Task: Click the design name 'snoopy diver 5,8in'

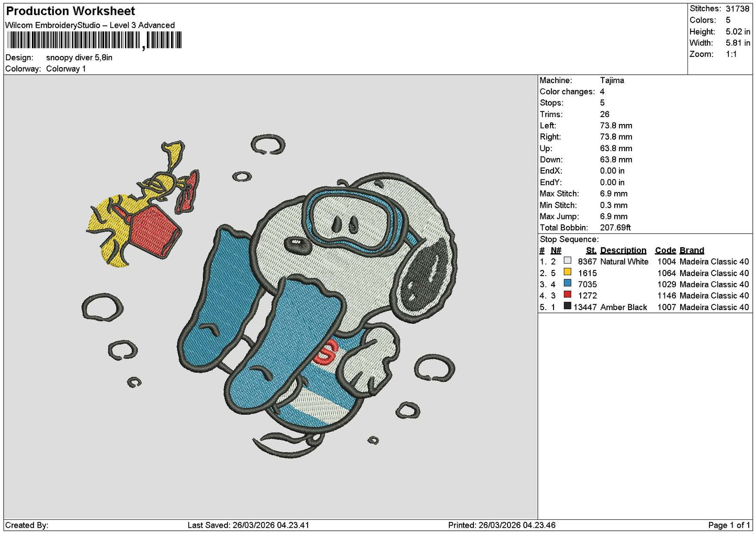Action: pyautogui.click(x=79, y=58)
